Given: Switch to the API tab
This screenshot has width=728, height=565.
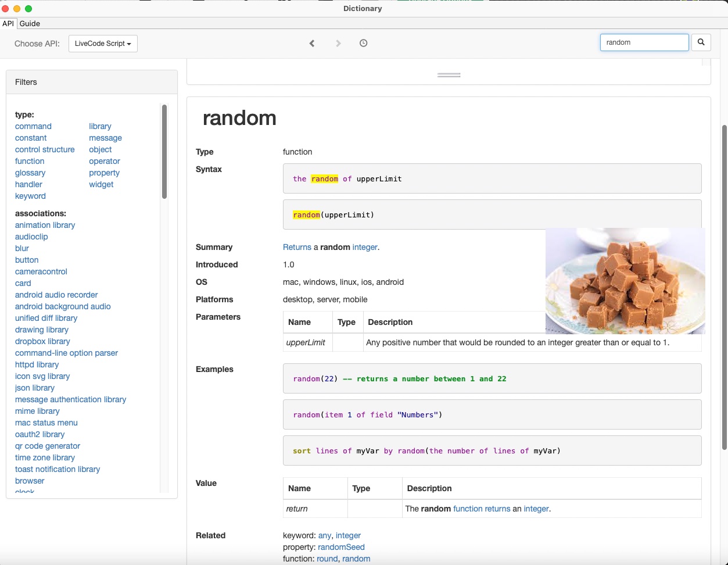Looking at the screenshot, I should click(8, 24).
